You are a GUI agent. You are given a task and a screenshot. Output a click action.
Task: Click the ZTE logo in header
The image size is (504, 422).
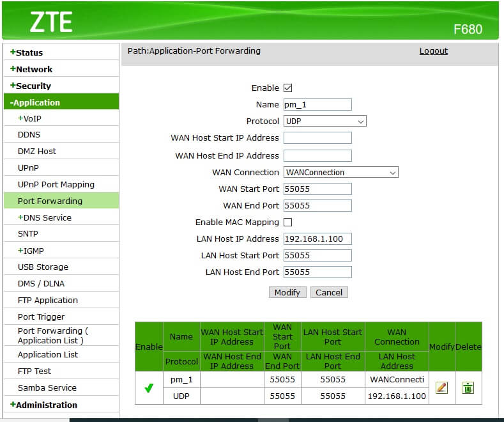pyautogui.click(x=51, y=22)
